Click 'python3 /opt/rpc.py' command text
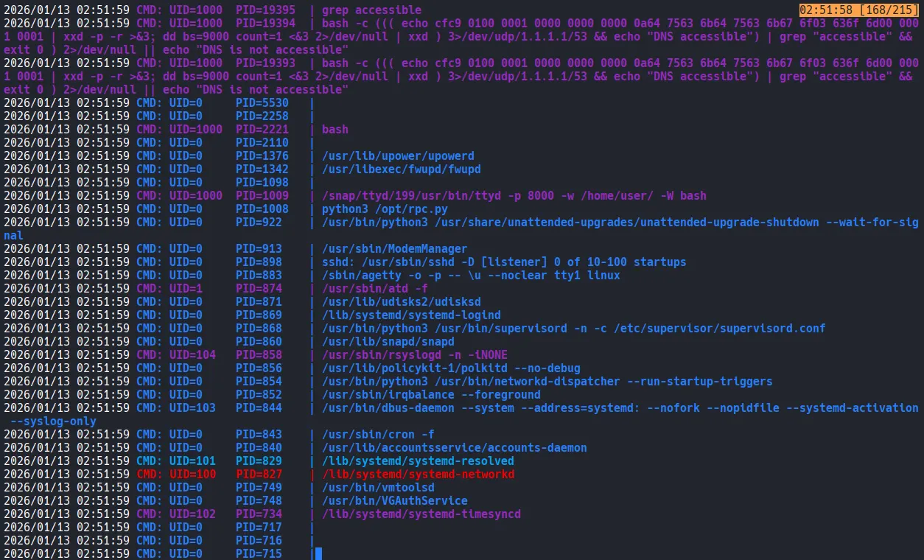The image size is (924, 560). [x=385, y=209]
